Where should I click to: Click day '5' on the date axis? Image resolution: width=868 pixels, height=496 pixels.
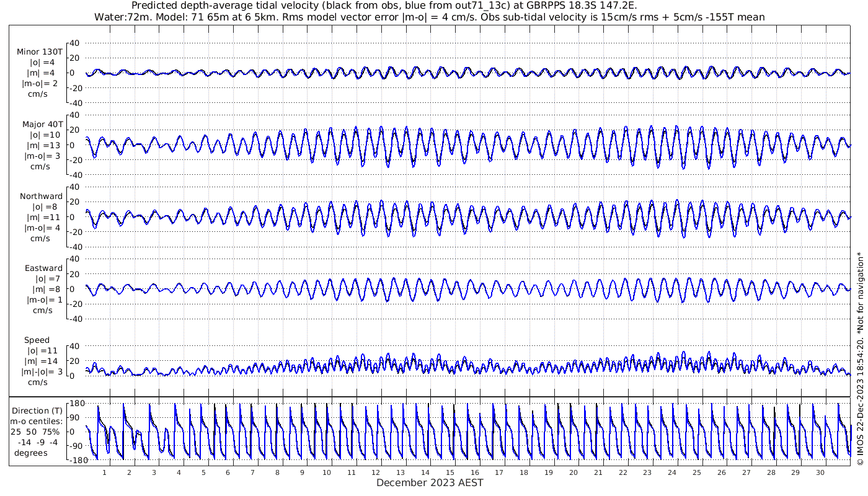(x=203, y=472)
